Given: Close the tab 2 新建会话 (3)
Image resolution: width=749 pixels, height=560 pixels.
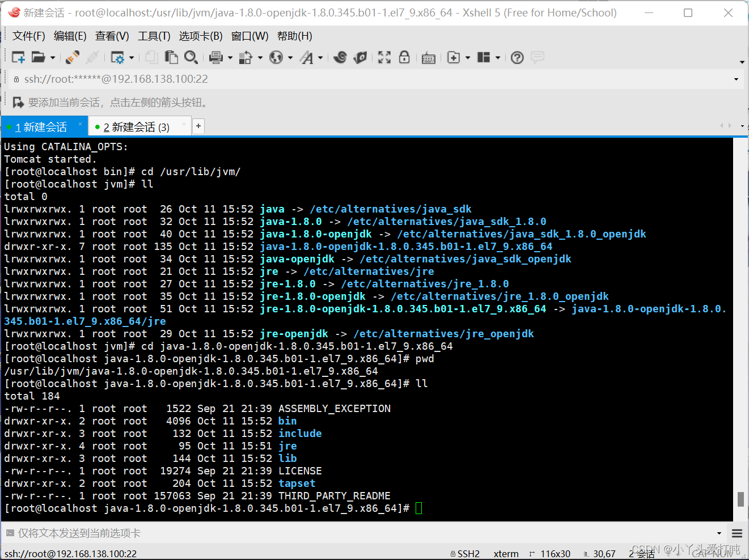Looking at the screenshot, I should [184, 123].
